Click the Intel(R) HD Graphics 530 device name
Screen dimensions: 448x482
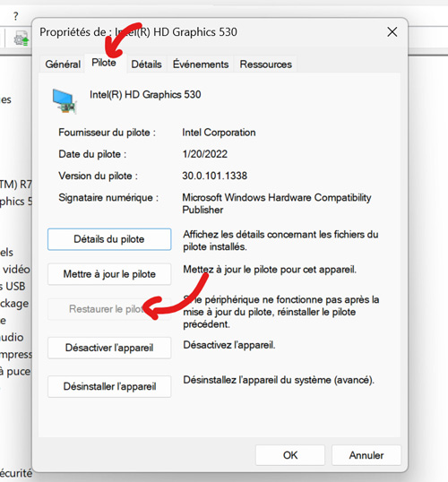(x=145, y=94)
